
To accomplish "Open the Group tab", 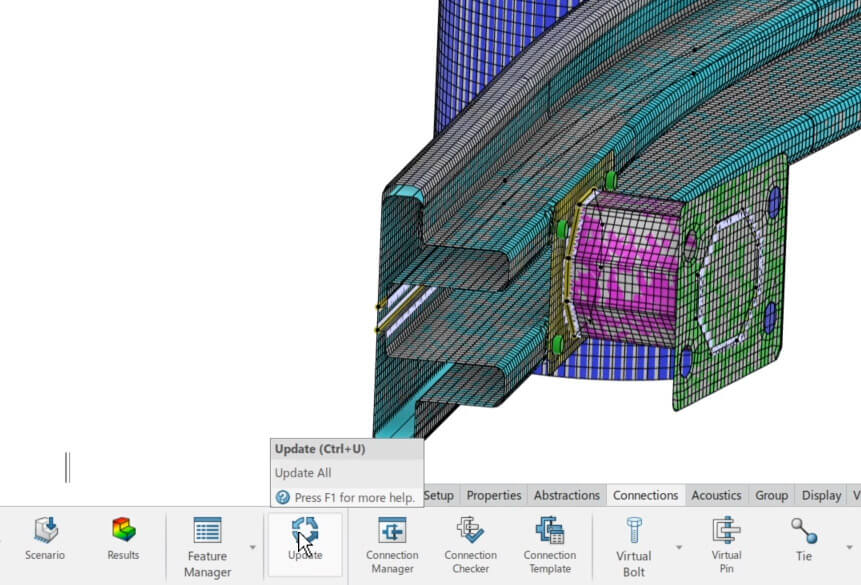I will tap(771, 495).
